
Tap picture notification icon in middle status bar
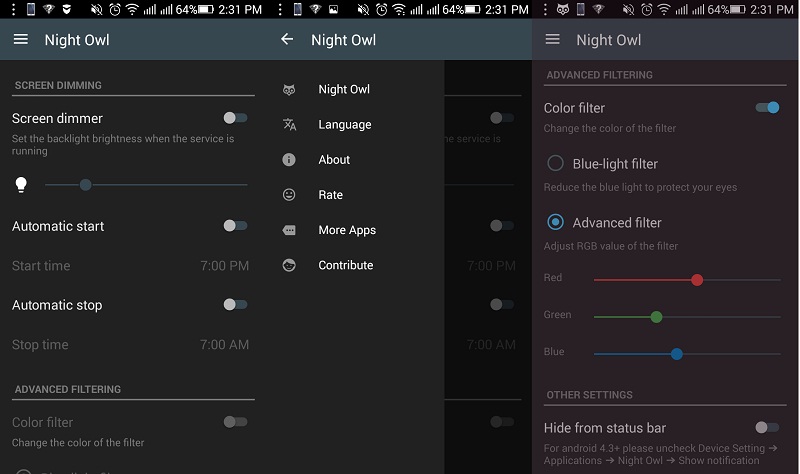click(333, 9)
